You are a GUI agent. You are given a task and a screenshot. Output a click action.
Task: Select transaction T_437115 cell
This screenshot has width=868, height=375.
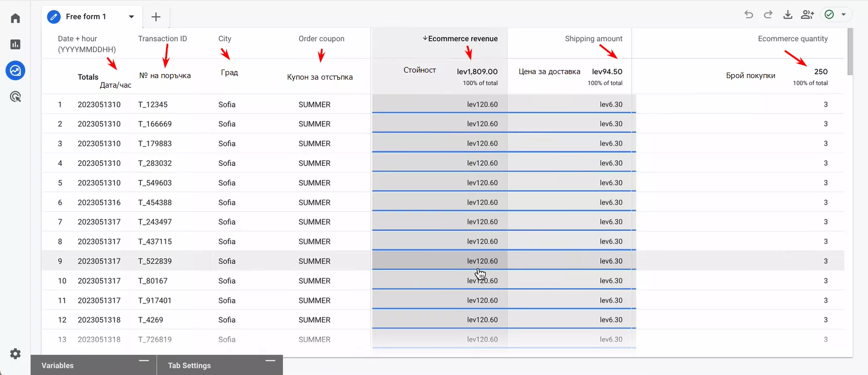pyautogui.click(x=155, y=241)
